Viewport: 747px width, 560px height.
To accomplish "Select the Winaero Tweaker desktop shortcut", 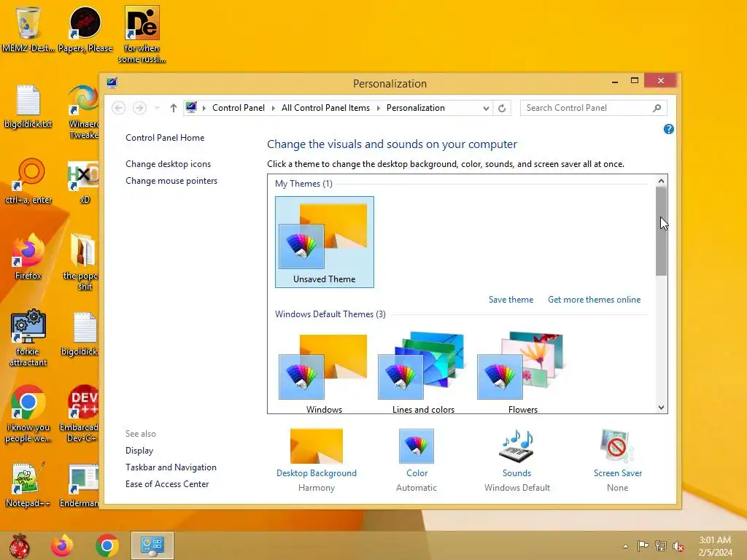I will (x=83, y=112).
